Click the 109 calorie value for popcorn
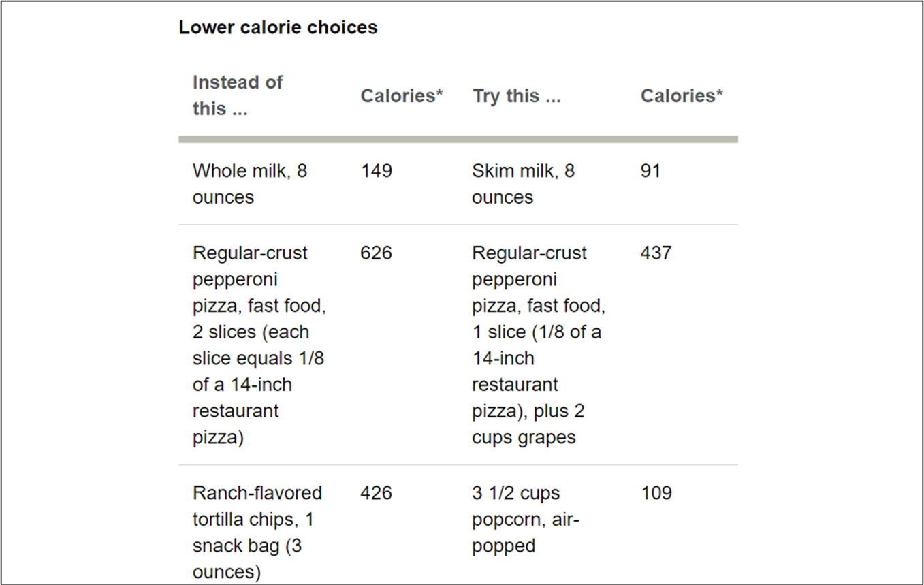 point(656,493)
